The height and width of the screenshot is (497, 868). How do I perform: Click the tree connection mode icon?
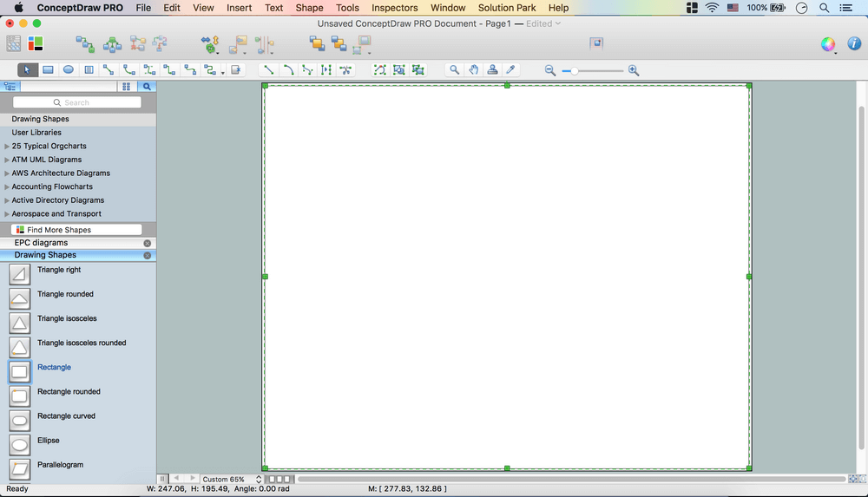click(112, 44)
